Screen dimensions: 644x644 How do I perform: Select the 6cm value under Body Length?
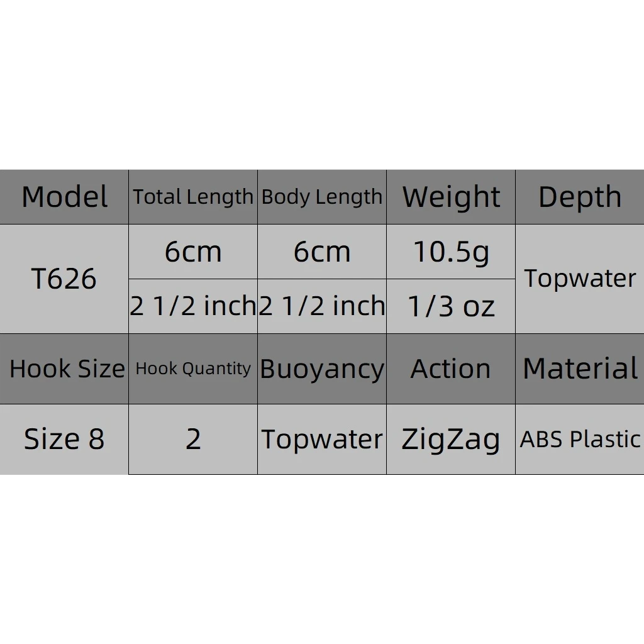click(322, 252)
